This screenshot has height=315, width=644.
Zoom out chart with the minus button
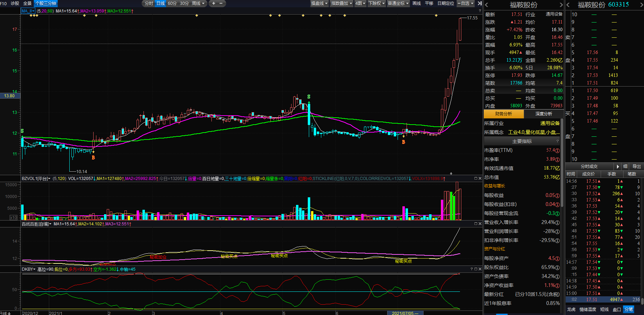pyautogui.click(x=221, y=3)
